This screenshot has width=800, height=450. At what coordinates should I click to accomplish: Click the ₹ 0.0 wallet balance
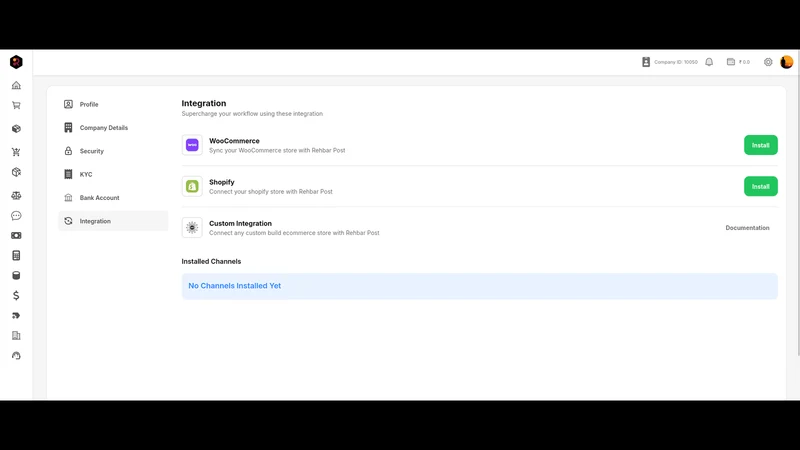coord(744,62)
